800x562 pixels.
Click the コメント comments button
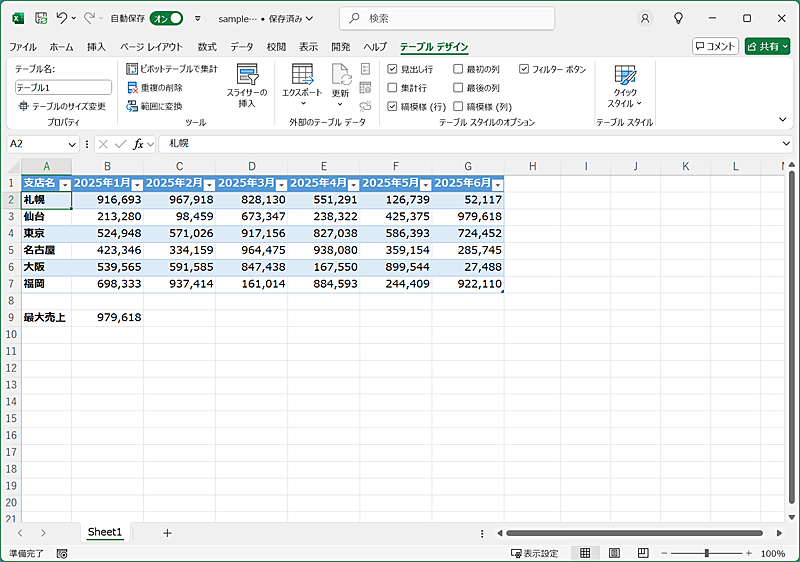click(x=715, y=46)
